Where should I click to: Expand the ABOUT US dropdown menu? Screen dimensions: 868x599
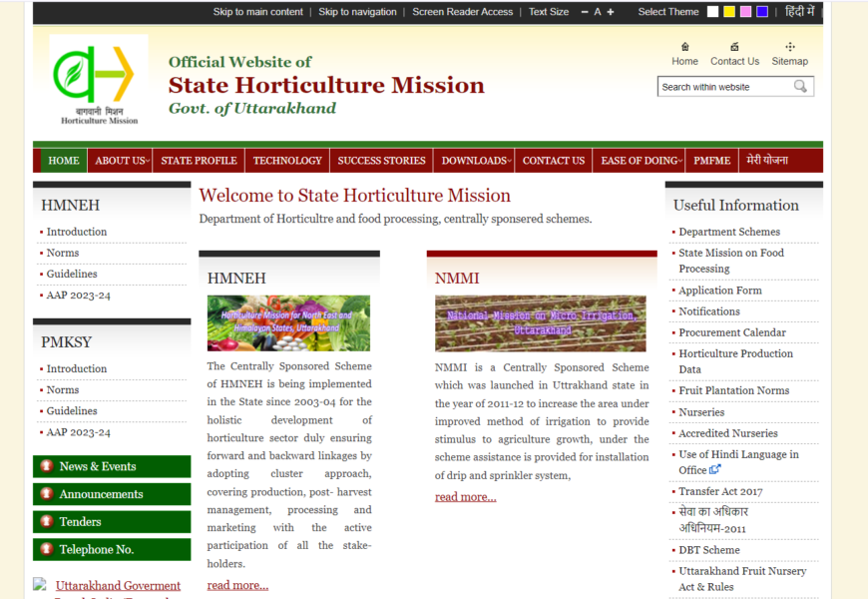[120, 161]
